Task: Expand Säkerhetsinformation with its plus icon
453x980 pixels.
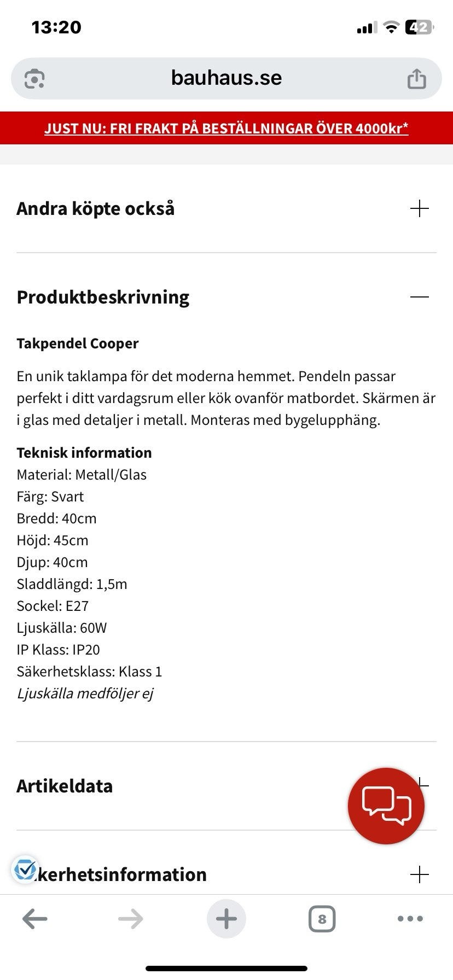Action: pyautogui.click(x=419, y=874)
